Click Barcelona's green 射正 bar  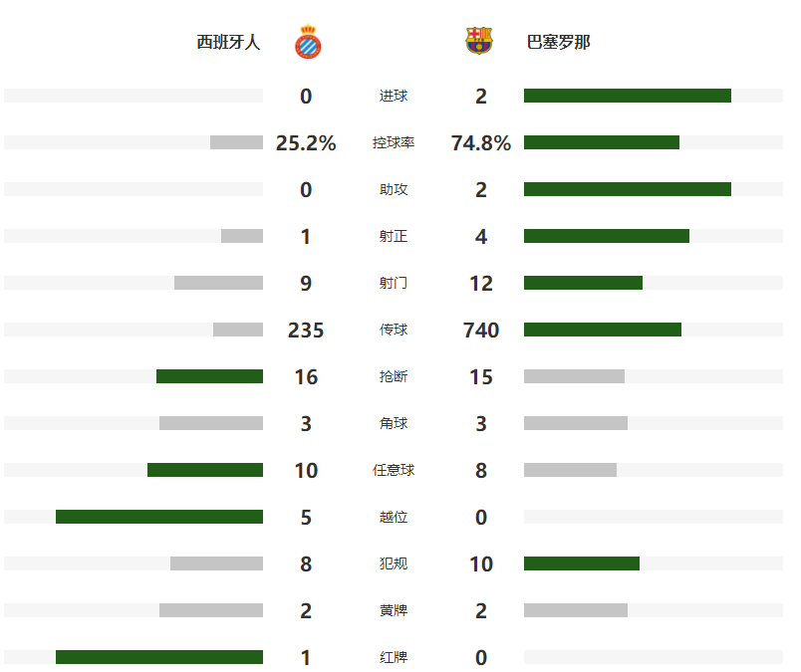click(607, 236)
